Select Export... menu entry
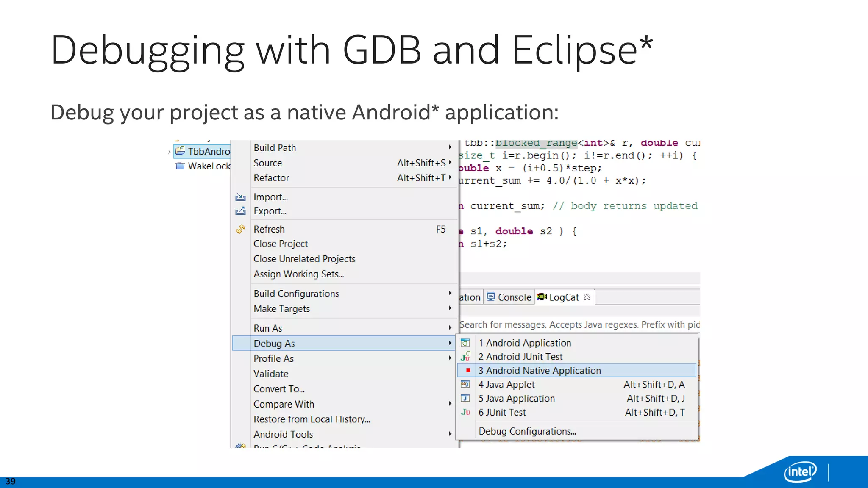This screenshot has width=868, height=488. (344, 211)
